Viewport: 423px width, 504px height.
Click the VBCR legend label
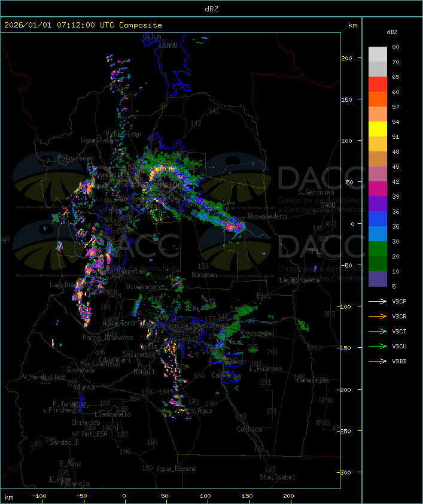point(399,316)
